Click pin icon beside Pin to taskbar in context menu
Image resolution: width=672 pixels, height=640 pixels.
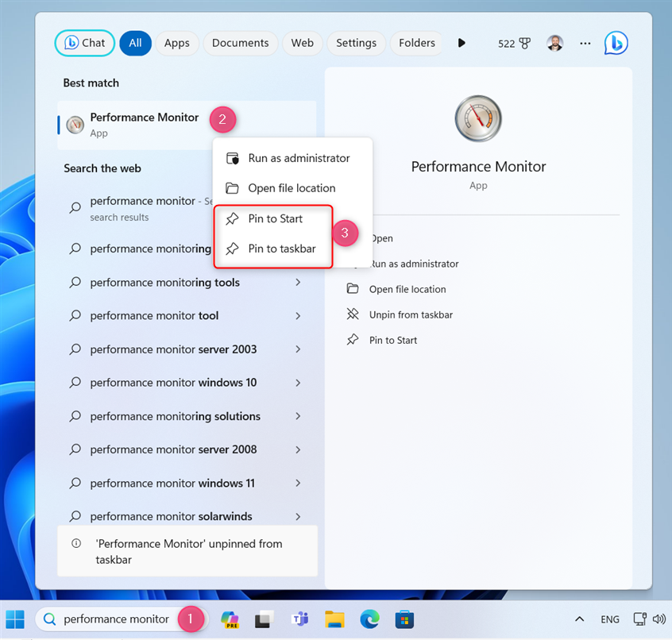tap(232, 249)
